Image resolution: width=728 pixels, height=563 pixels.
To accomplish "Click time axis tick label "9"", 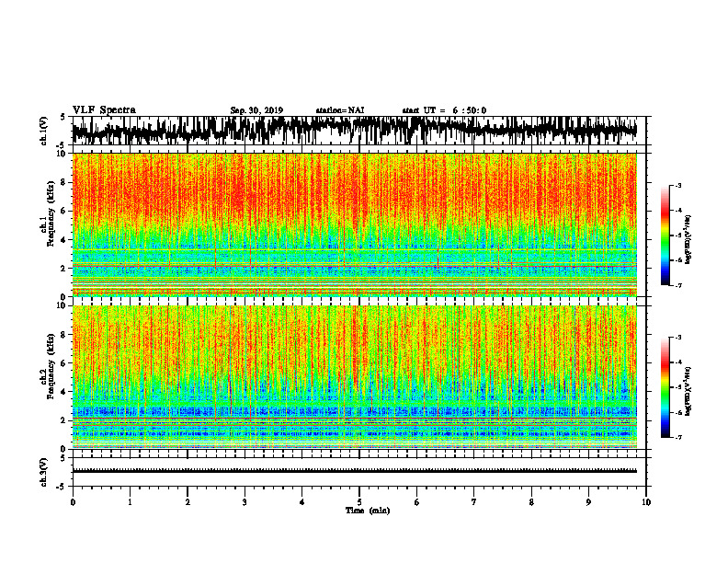I will (x=588, y=502).
